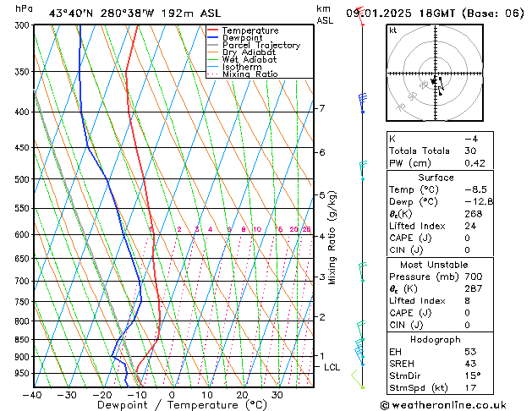This screenshot has height=411, width=532.
Task: Click the mixing ratio label 10
Action: click(x=257, y=229)
